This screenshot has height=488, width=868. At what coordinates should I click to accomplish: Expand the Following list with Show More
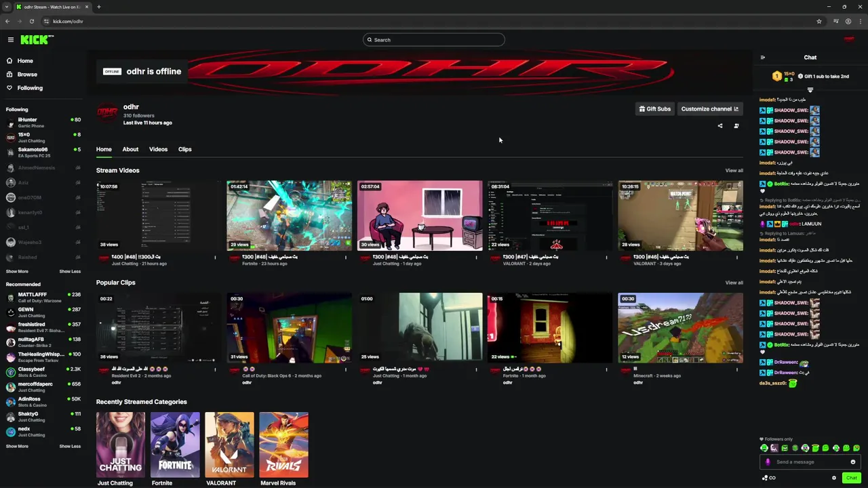[x=17, y=271]
